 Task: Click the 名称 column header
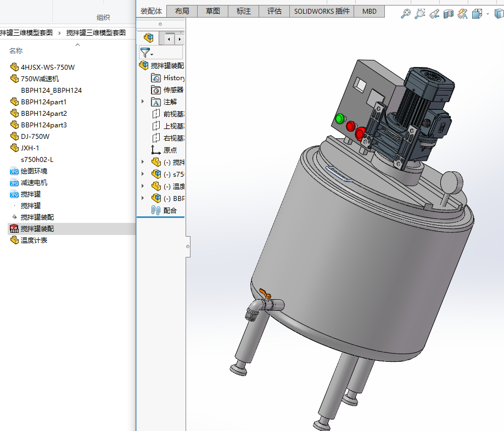click(16, 51)
